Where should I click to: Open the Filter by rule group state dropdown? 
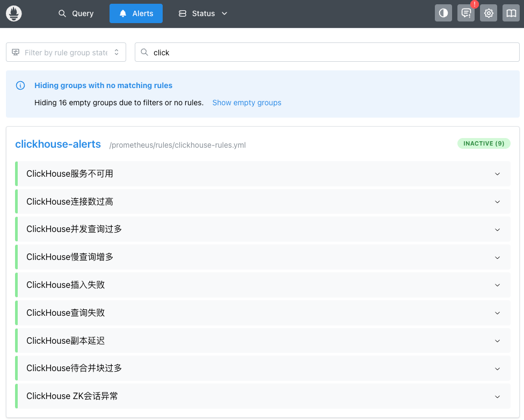click(66, 52)
